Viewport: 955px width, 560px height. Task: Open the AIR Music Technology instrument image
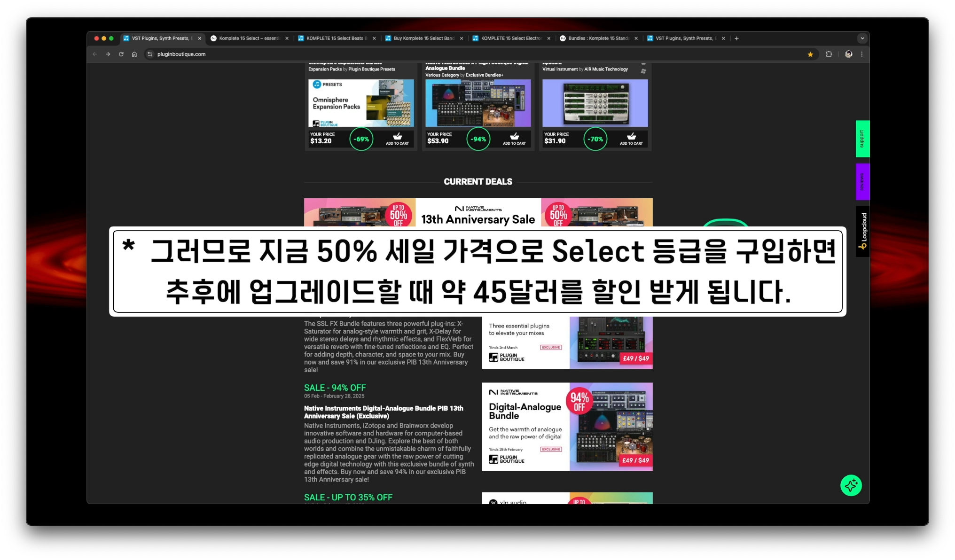(x=595, y=103)
